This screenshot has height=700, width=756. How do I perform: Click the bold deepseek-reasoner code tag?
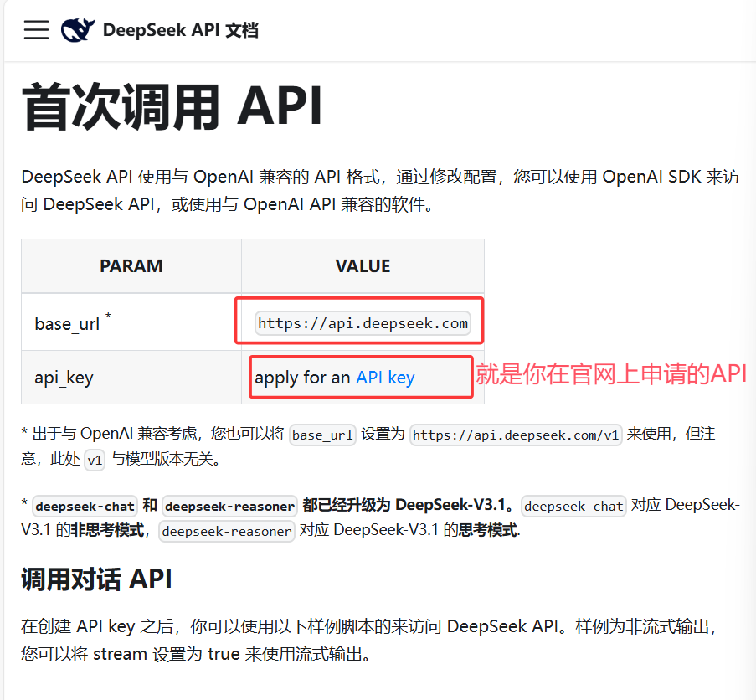[229, 507]
